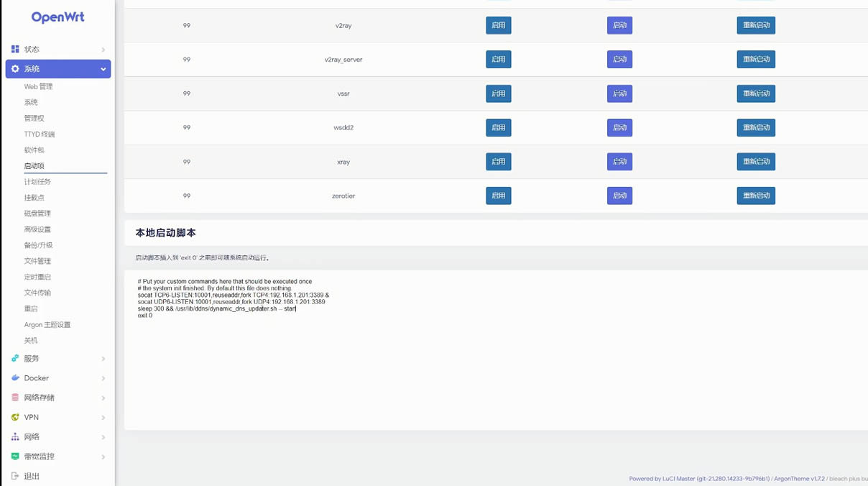Click 启动 button for zerotier

[x=619, y=196]
